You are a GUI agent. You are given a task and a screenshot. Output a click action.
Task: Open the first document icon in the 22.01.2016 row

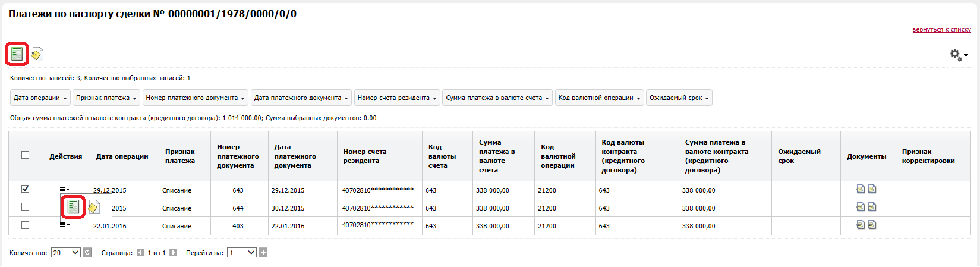pos(860,225)
